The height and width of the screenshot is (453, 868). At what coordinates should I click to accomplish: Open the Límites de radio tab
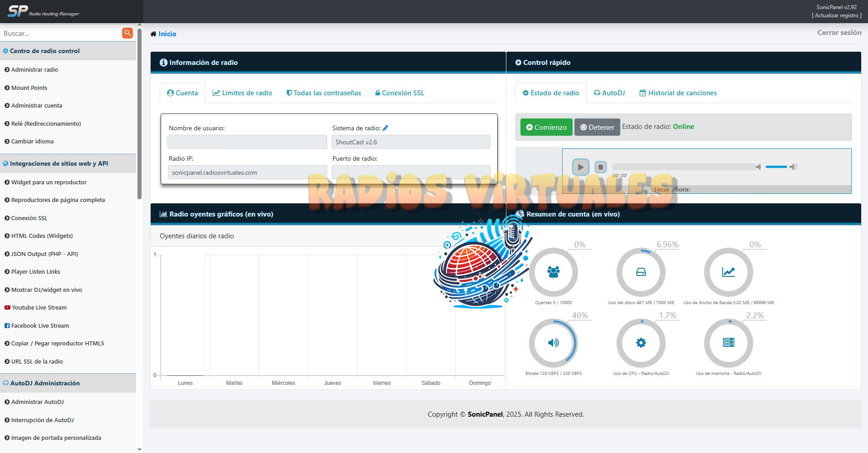coord(242,93)
